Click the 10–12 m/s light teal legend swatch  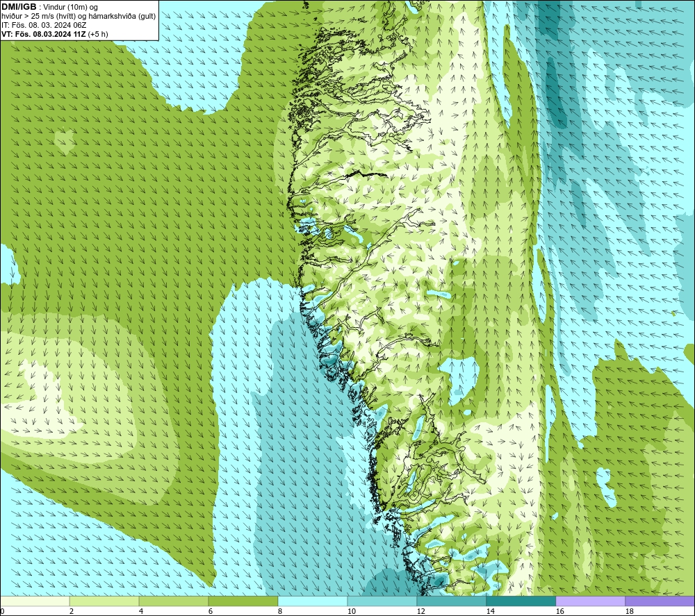coord(382,601)
